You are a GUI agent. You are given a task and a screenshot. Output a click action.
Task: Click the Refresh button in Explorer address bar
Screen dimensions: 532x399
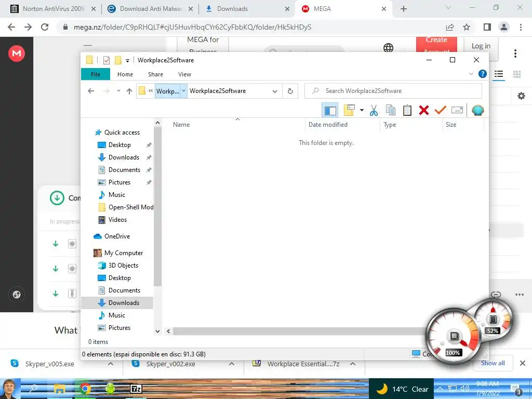[x=290, y=91]
